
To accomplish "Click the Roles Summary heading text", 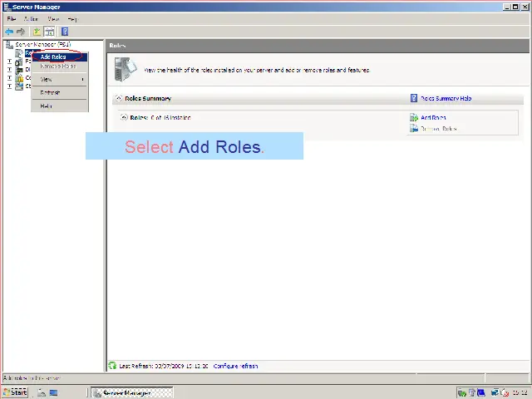I will [148, 98].
